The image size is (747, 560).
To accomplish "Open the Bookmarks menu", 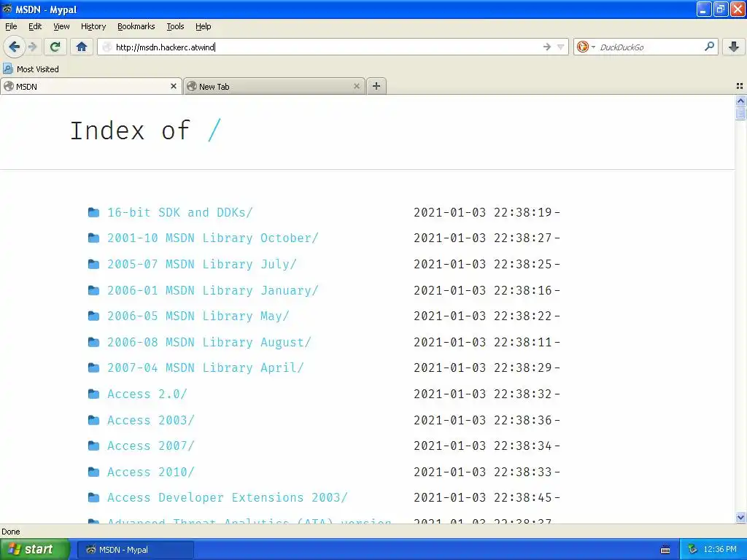I will coord(136,26).
